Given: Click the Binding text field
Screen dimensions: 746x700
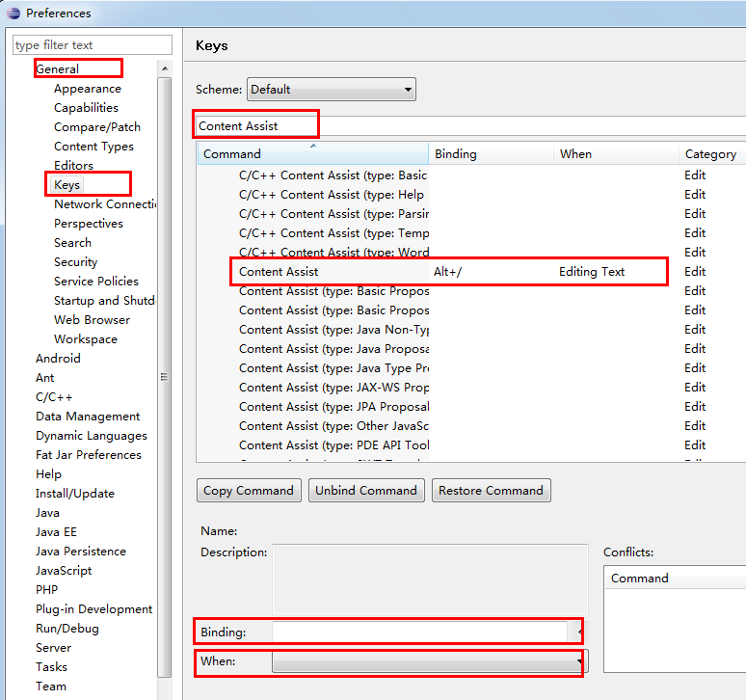Looking at the screenshot, I should (419, 633).
